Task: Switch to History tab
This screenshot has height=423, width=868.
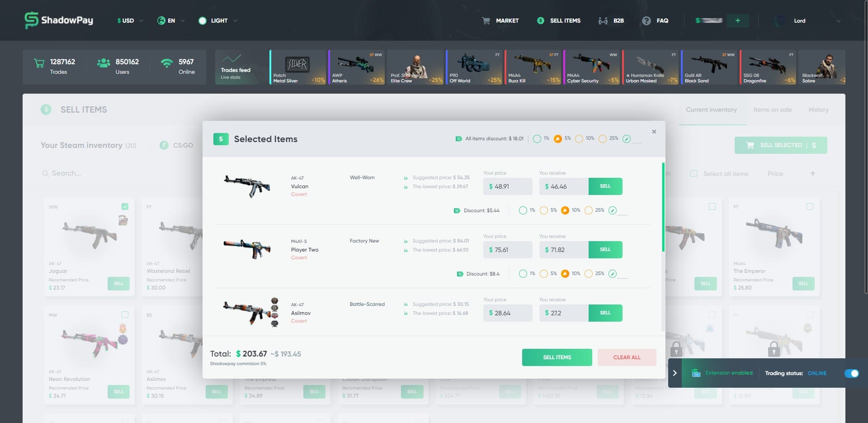Action: pyautogui.click(x=818, y=110)
